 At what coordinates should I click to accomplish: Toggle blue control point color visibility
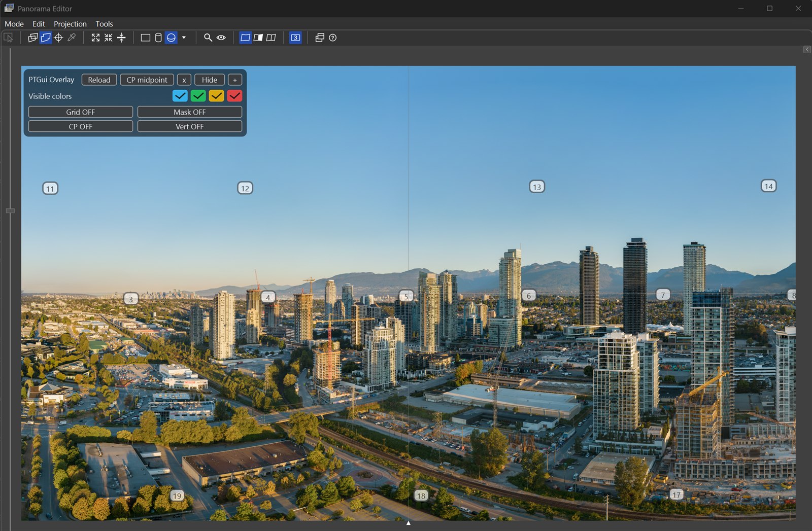pyautogui.click(x=180, y=95)
